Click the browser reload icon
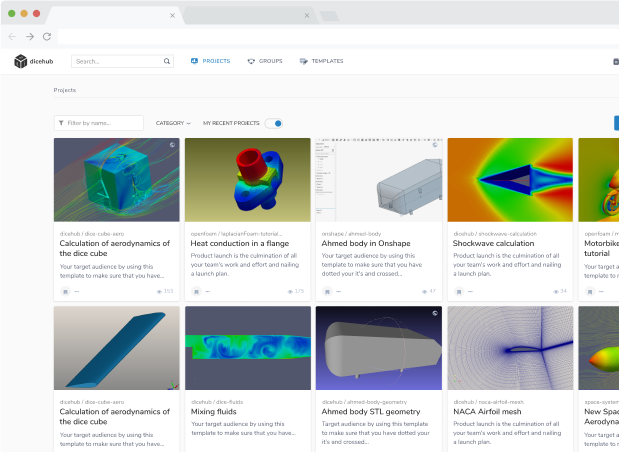 [x=47, y=37]
